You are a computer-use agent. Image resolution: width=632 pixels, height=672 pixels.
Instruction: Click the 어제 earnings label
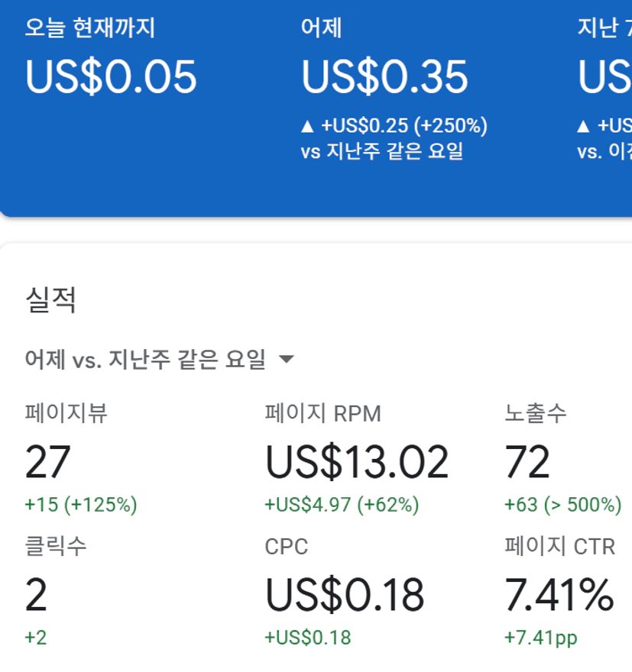coord(322,28)
